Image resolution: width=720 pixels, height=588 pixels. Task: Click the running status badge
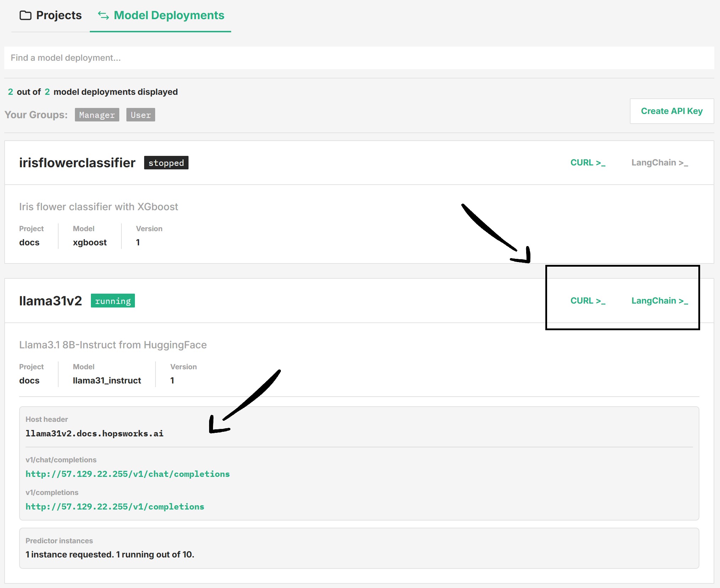coord(113,301)
